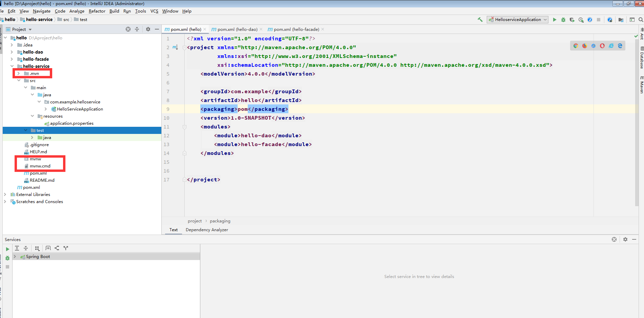Viewport: 644px width, 318px height.
Task: Open the page in the Edge browser icon
Action: pos(620,46)
